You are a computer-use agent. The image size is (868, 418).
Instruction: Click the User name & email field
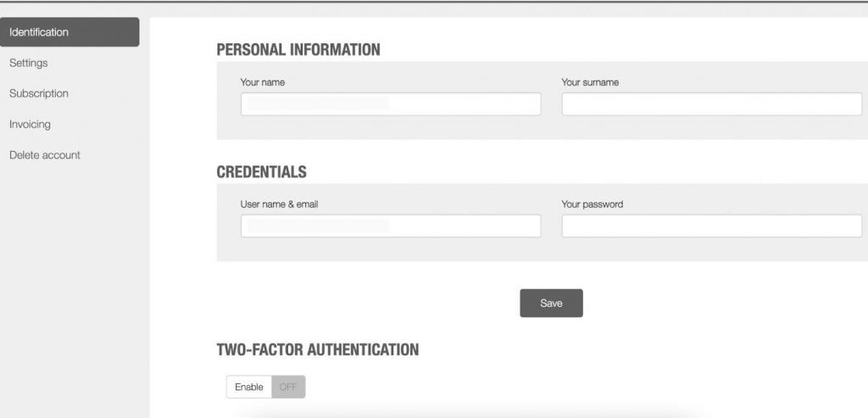(x=391, y=226)
